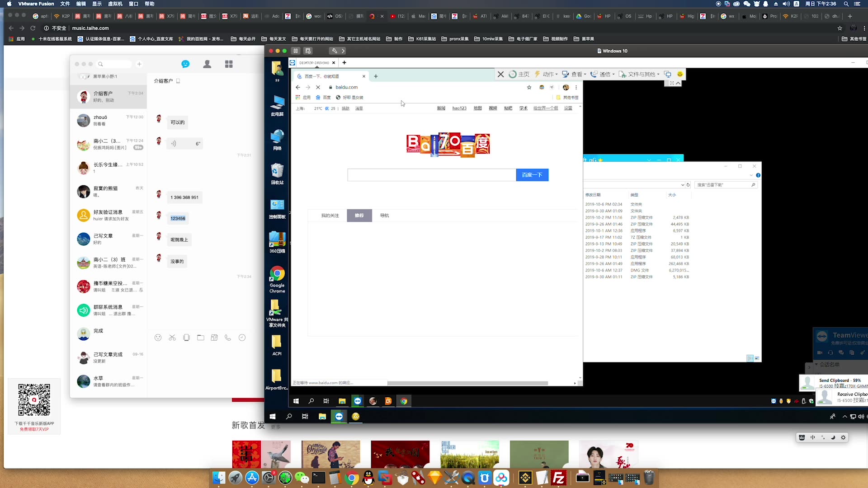The height and width of the screenshot is (488, 868).
Task: Click TeamViewer icon in the inner taskbar
Action: (358, 401)
